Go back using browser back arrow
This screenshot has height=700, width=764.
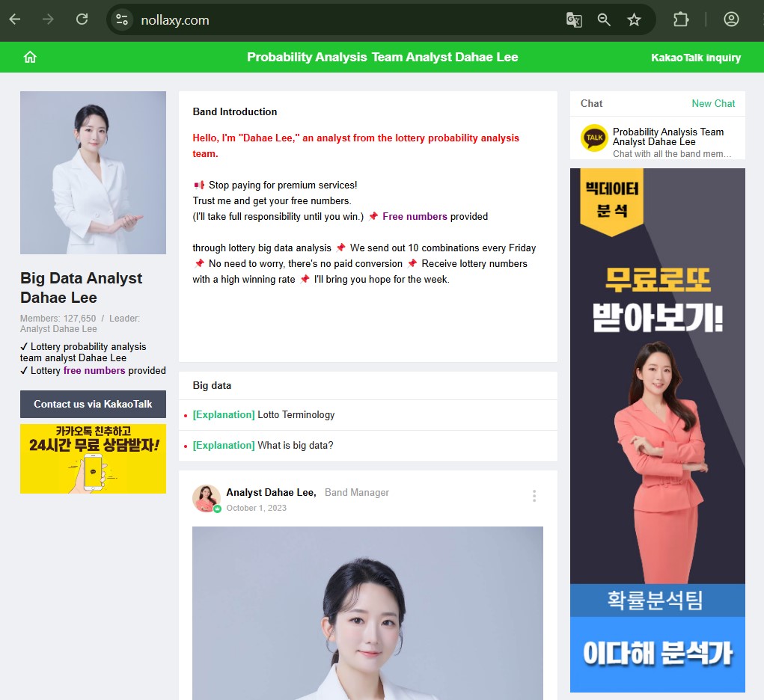tap(15, 19)
